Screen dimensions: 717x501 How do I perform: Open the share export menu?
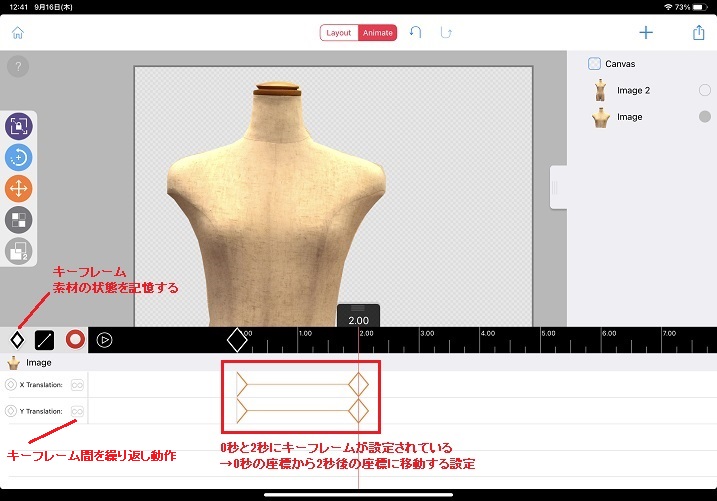coord(698,32)
